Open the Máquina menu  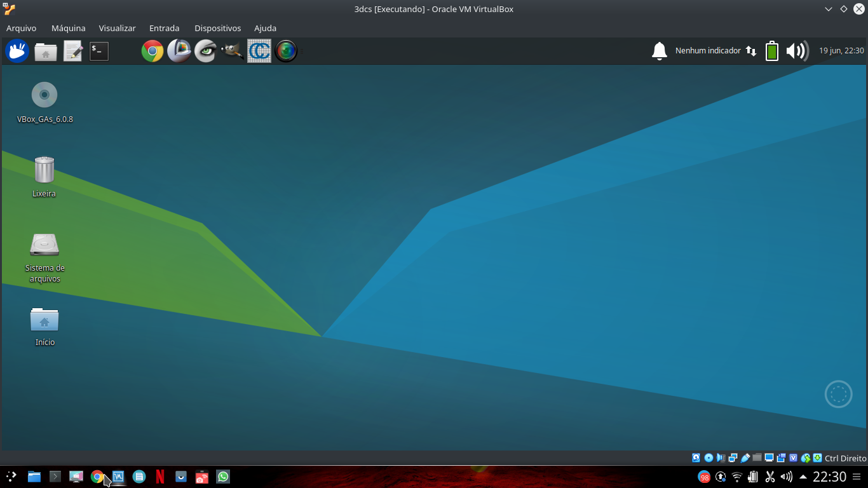coord(68,28)
